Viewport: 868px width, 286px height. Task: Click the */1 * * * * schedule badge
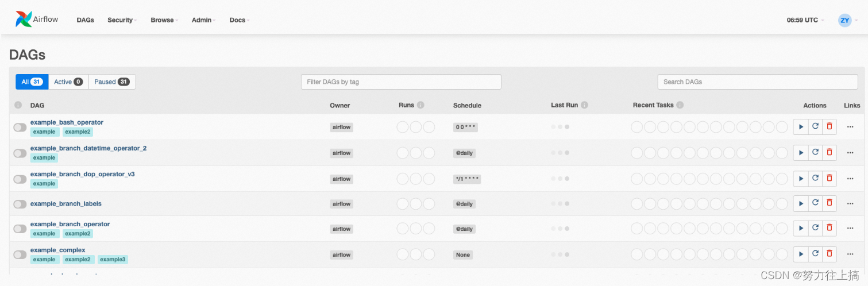(466, 179)
